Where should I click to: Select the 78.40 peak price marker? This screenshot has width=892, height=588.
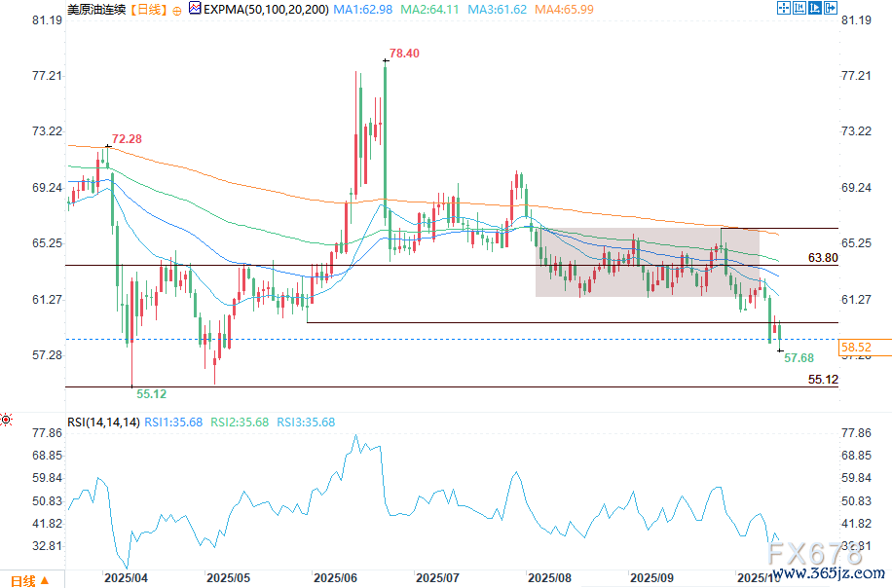(x=404, y=54)
